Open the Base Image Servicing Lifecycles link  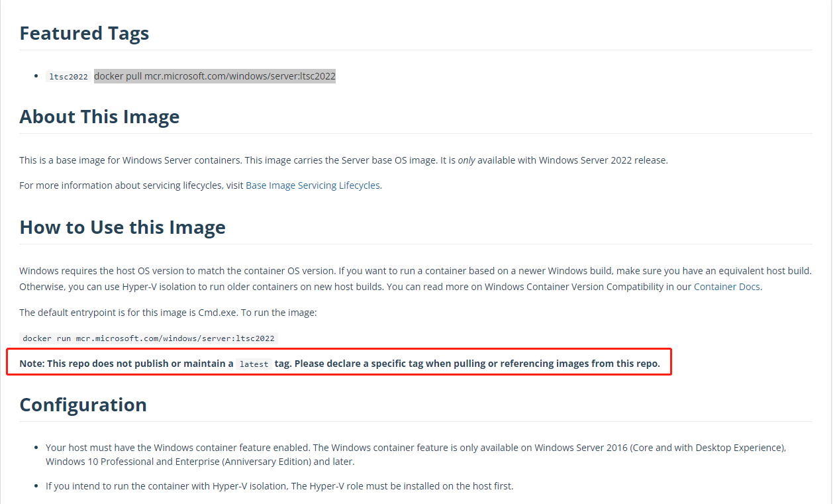point(313,185)
